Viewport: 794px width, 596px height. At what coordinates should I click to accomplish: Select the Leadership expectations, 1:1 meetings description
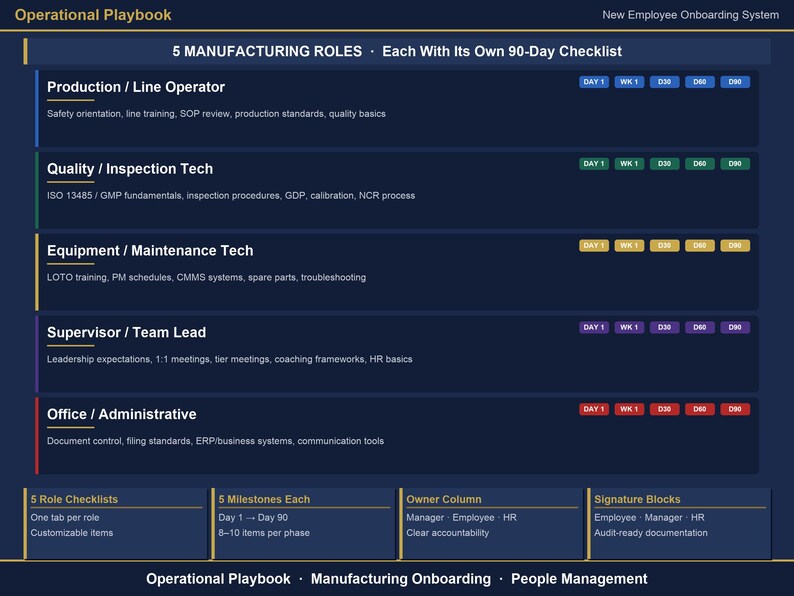point(229,359)
